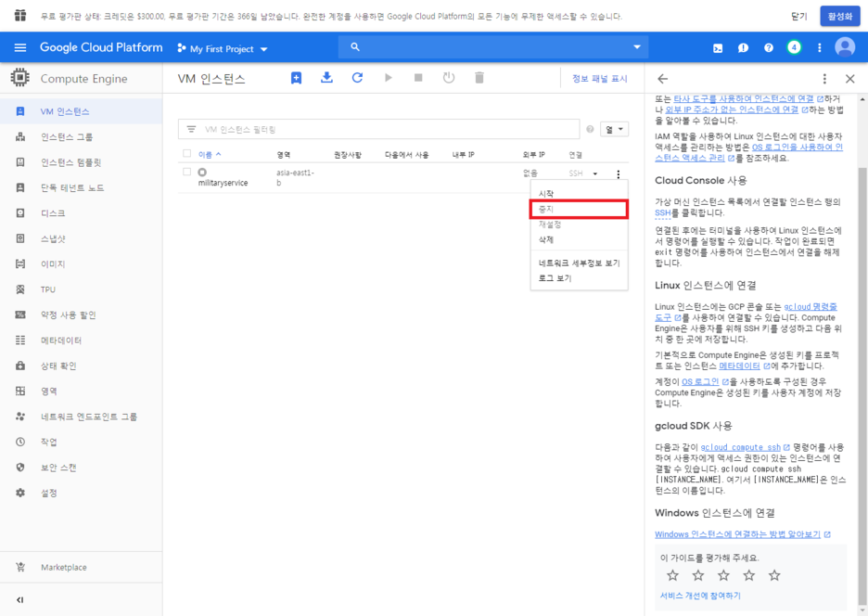This screenshot has width=868, height=616.
Task: Click 정보 패널 표시 button
Action: click(x=599, y=79)
